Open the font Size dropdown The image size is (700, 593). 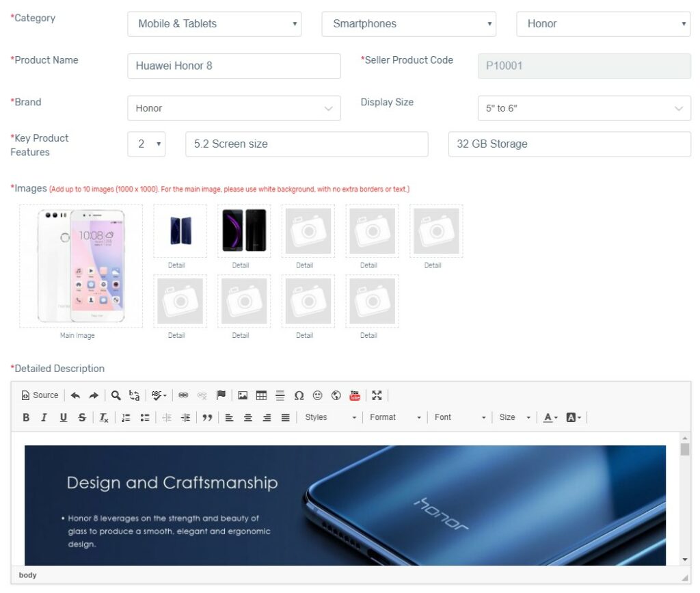tap(515, 417)
